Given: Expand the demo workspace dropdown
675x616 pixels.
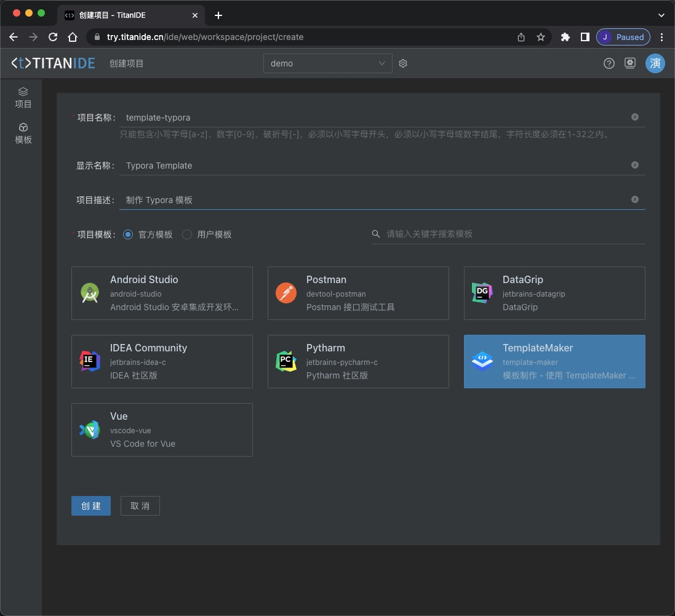Looking at the screenshot, I should 327,63.
